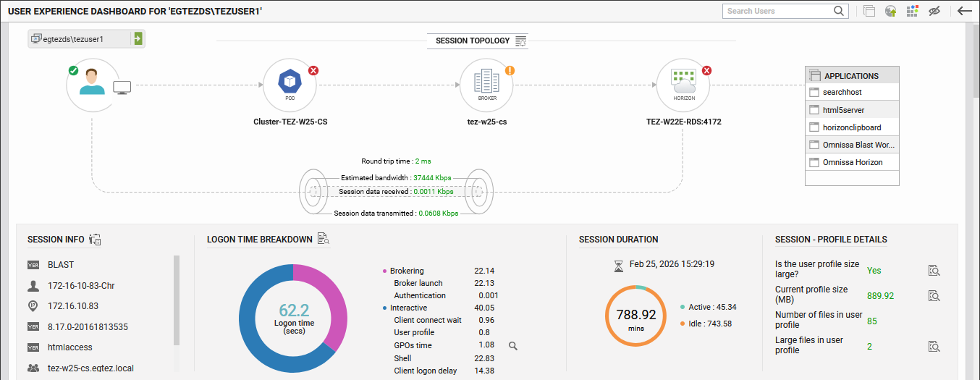
Task: View details for current profile size
Action: point(934,295)
